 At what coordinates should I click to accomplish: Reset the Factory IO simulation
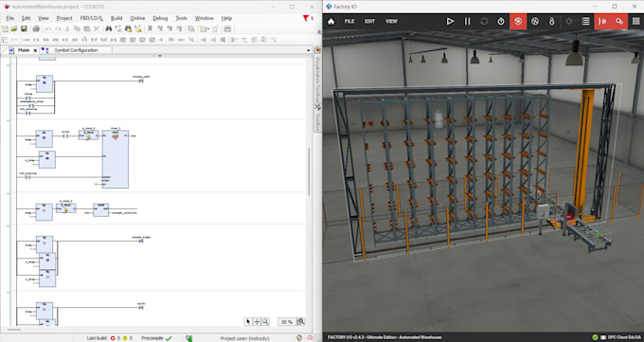click(x=484, y=21)
